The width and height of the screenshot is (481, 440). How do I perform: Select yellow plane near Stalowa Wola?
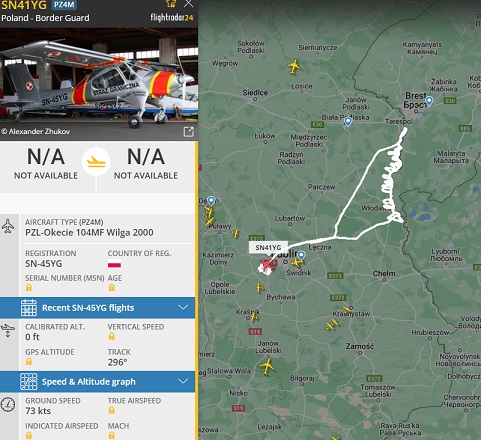point(267,367)
